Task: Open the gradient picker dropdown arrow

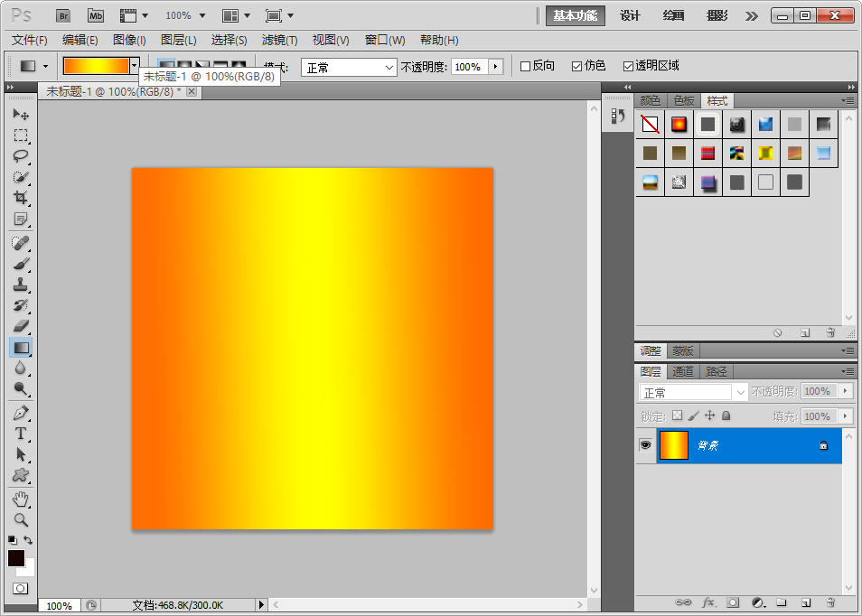Action: 134,66
